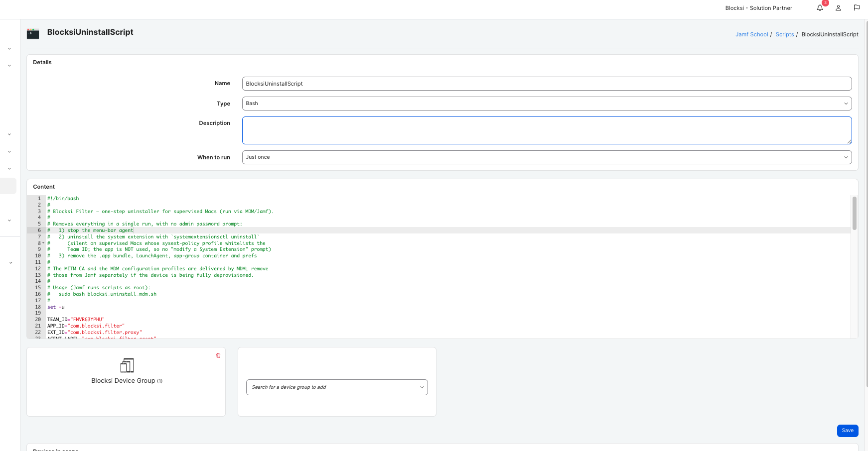The height and width of the screenshot is (451, 868).
Task: Click the APP_ID assignment line
Action: point(86,326)
